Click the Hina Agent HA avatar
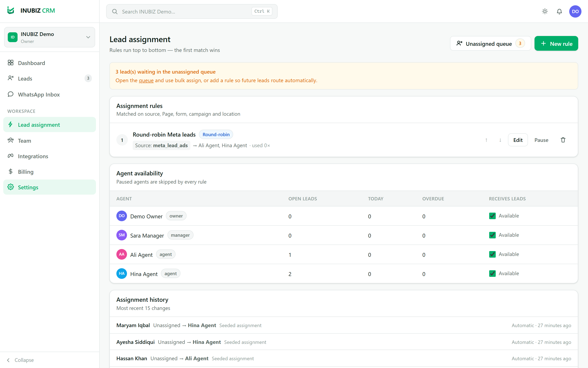This screenshot has height=368, width=588. point(122,274)
